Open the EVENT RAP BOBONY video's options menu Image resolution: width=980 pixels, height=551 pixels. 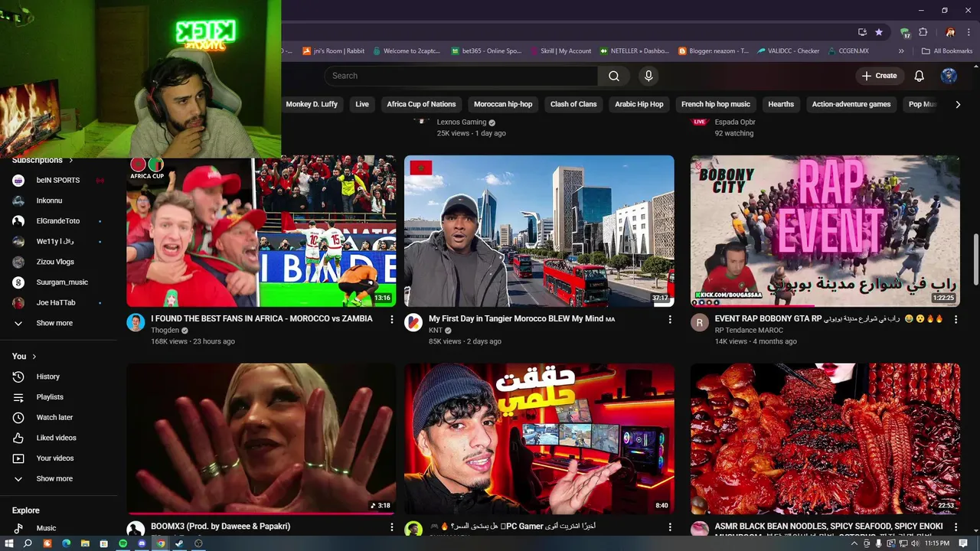[955, 319]
